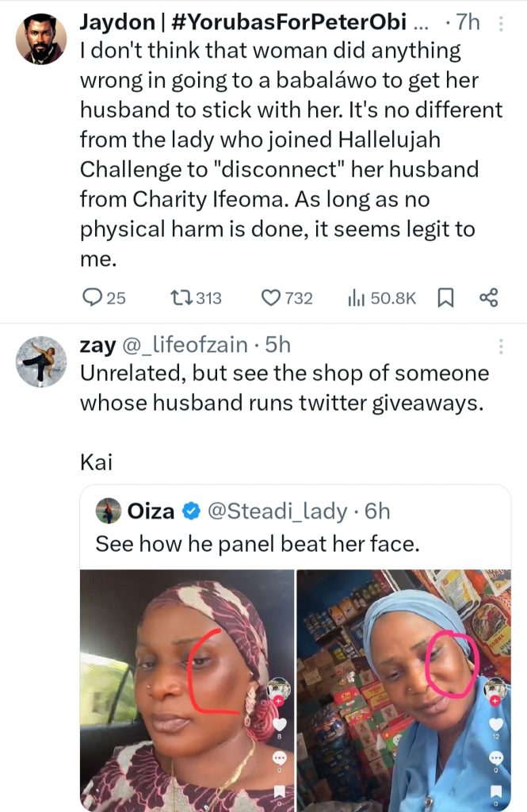Tap heart icon on the left video image
Screen dimensions: 527x812
(x=279, y=724)
